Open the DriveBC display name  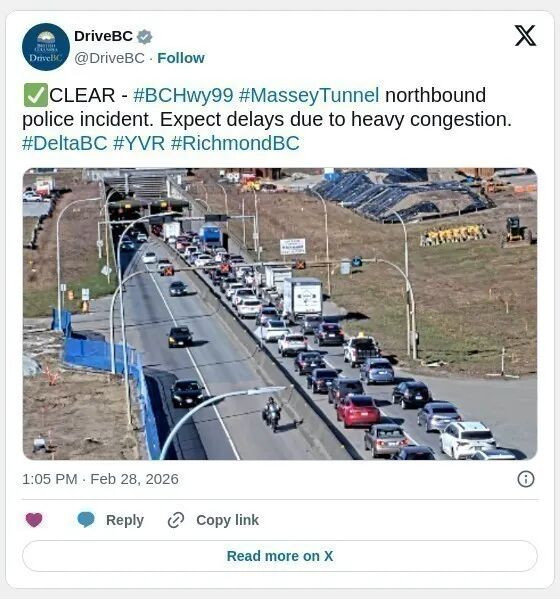click(x=103, y=36)
